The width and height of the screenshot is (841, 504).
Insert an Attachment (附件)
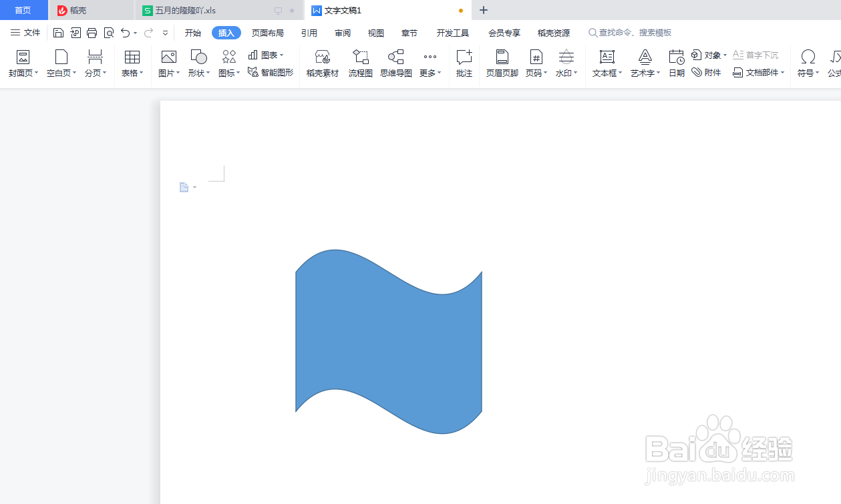tap(706, 73)
